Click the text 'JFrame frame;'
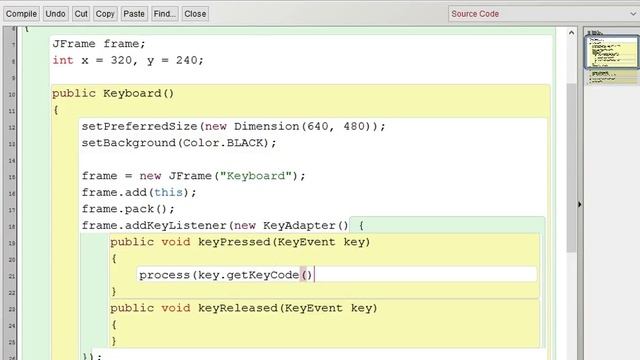640x360 pixels. point(99,44)
